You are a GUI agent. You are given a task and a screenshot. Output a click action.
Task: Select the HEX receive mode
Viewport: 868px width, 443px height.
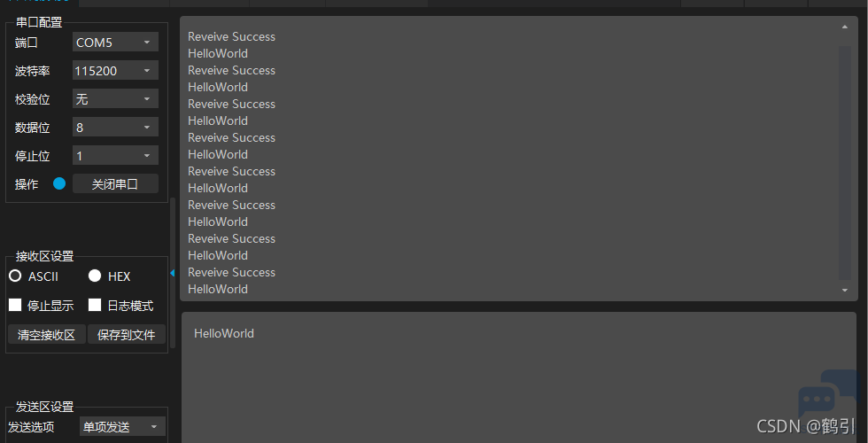(x=95, y=276)
